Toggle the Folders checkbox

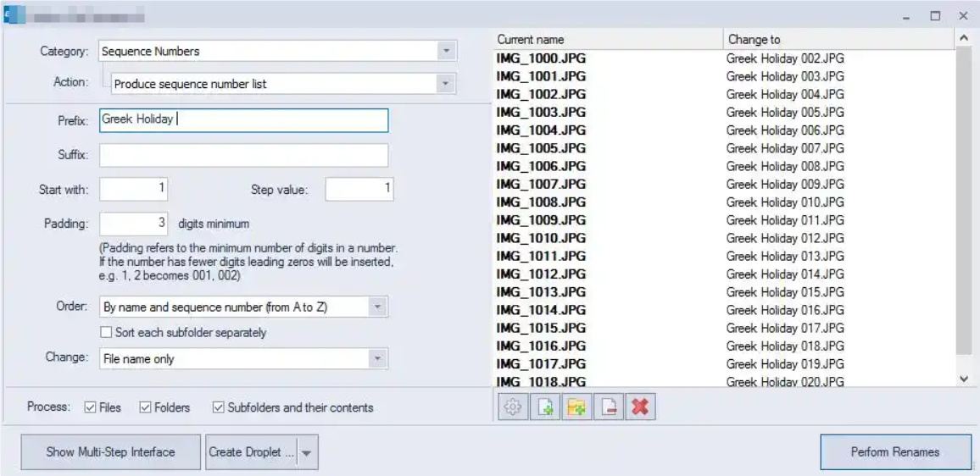[145, 407]
